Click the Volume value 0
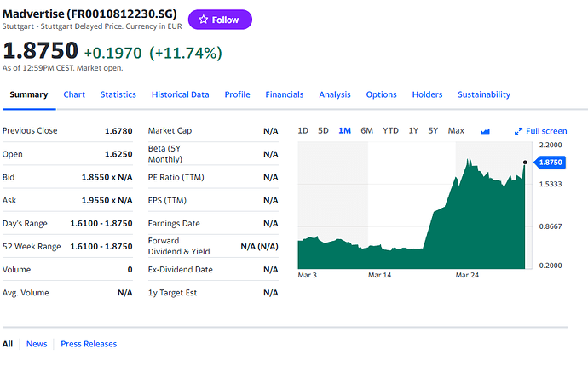Viewport: 588px width, 366px height. (130, 270)
